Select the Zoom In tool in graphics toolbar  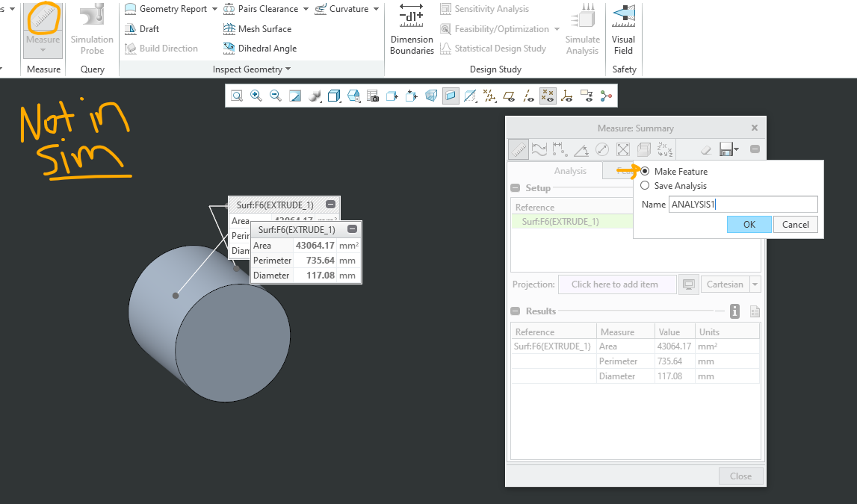pos(256,96)
